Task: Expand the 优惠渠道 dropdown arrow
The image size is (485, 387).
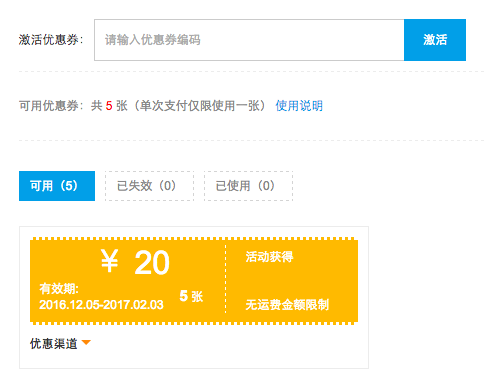Action: tap(86, 343)
